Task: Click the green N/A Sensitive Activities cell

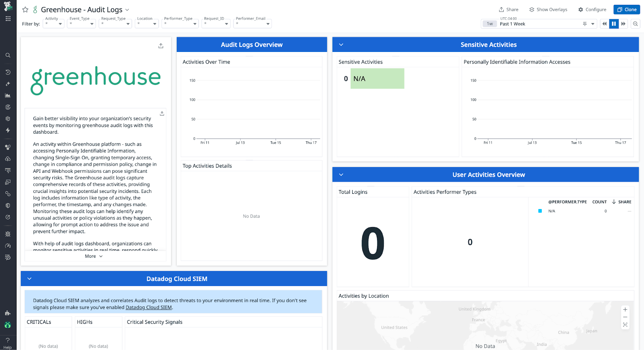Action: pos(377,79)
